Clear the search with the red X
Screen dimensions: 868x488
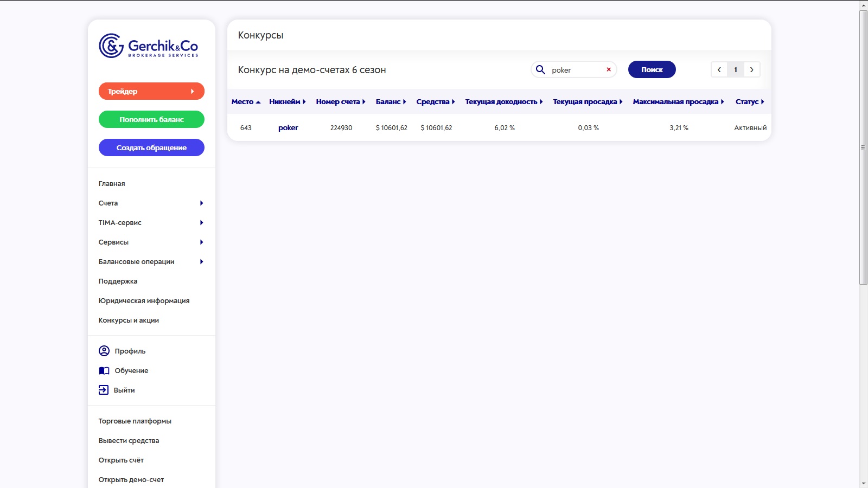609,69
